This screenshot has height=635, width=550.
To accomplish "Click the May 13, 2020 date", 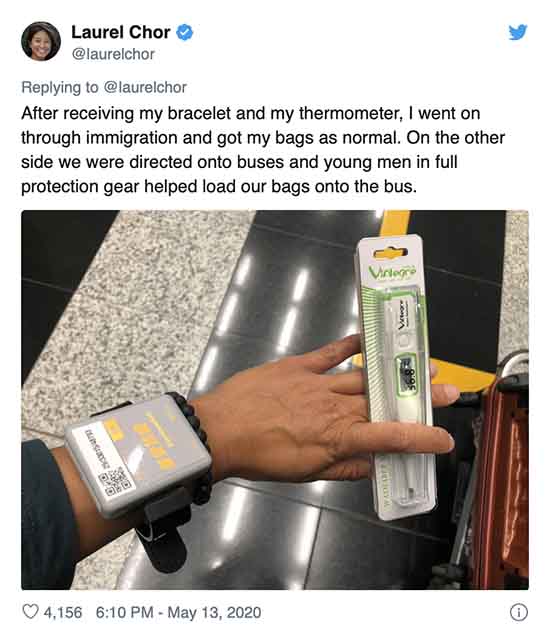I will (x=214, y=612).
